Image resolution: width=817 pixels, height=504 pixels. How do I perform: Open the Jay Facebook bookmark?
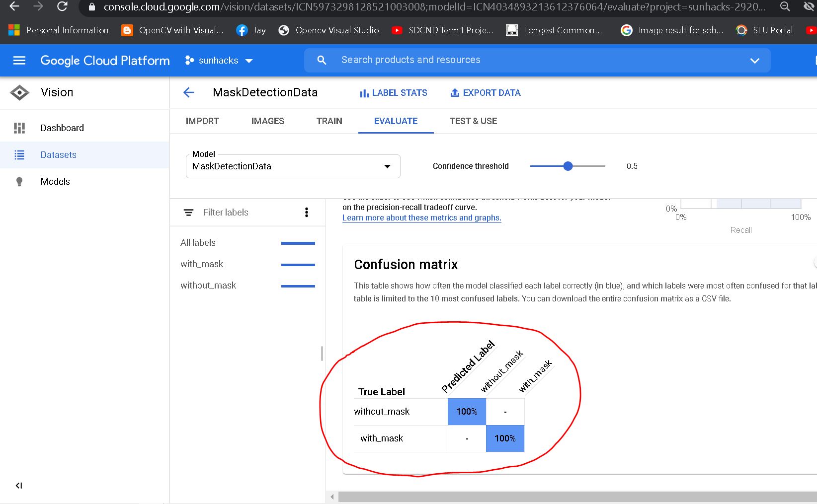point(251,30)
